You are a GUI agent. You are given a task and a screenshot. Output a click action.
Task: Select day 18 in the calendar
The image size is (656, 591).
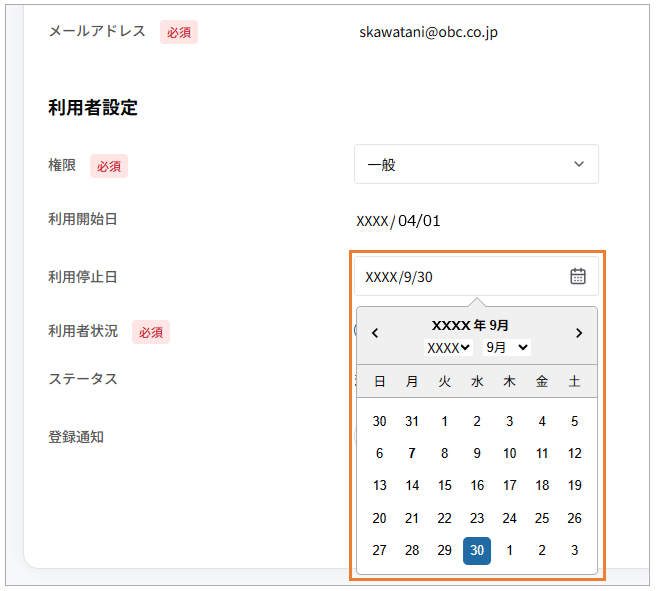click(x=542, y=486)
